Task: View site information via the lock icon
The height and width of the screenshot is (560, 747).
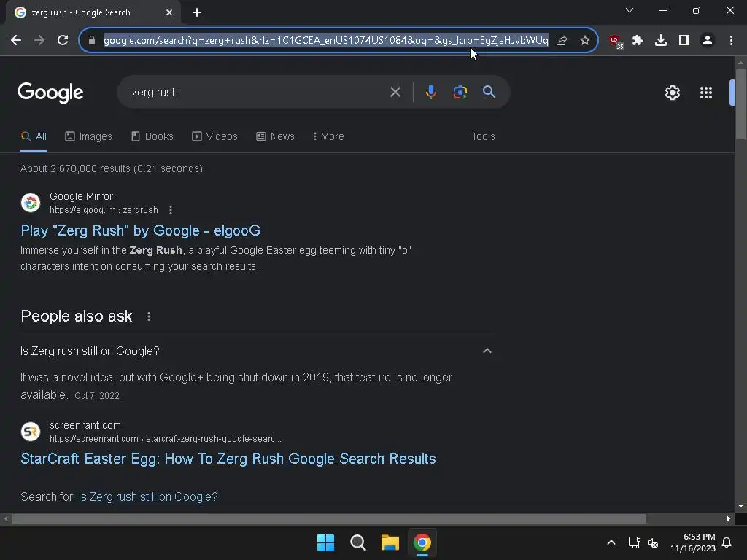Action: coord(92,41)
